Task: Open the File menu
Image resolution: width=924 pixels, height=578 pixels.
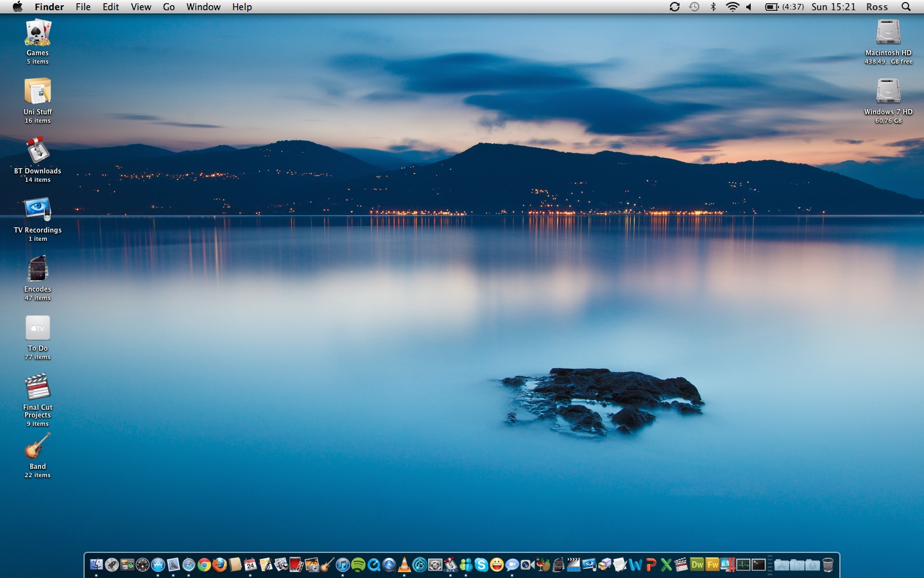Action: pos(83,7)
